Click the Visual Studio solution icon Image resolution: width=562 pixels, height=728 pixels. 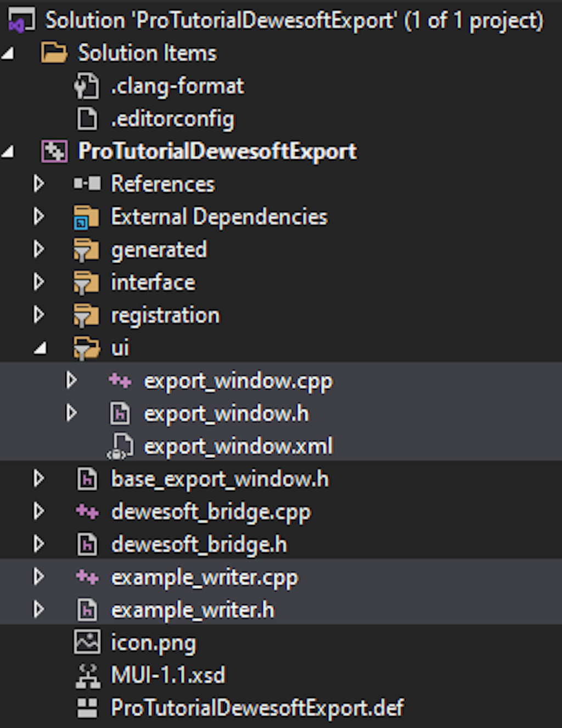(x=21, y=20)
